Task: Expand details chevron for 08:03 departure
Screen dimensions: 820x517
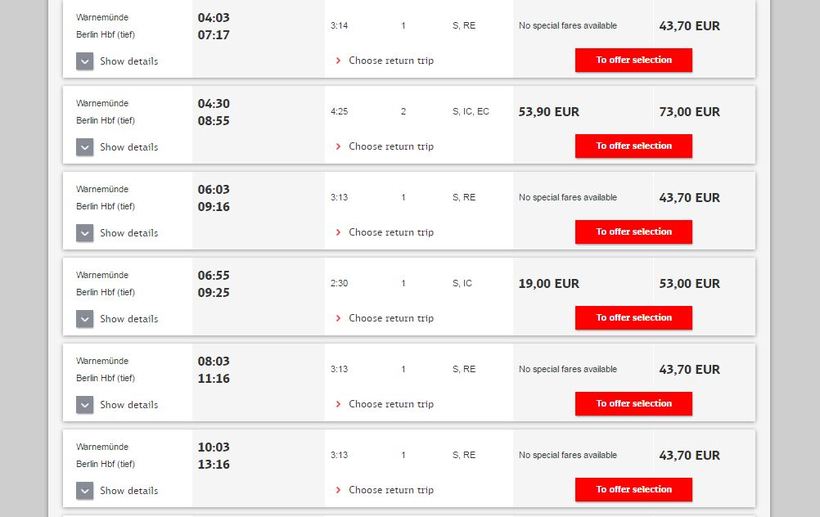Action: point(85,405)
